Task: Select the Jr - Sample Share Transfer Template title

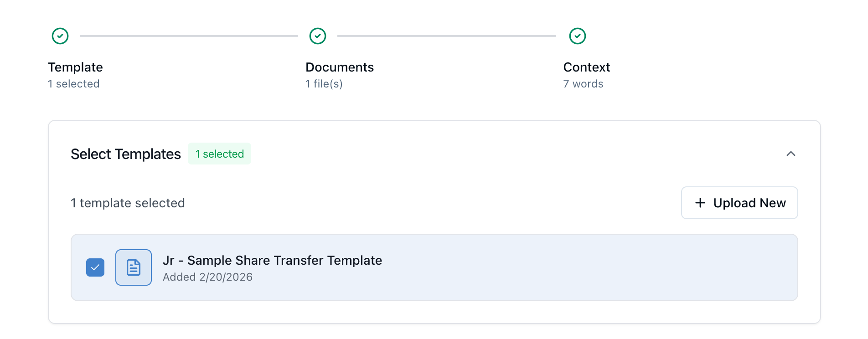Action: [x=272, y=260]
